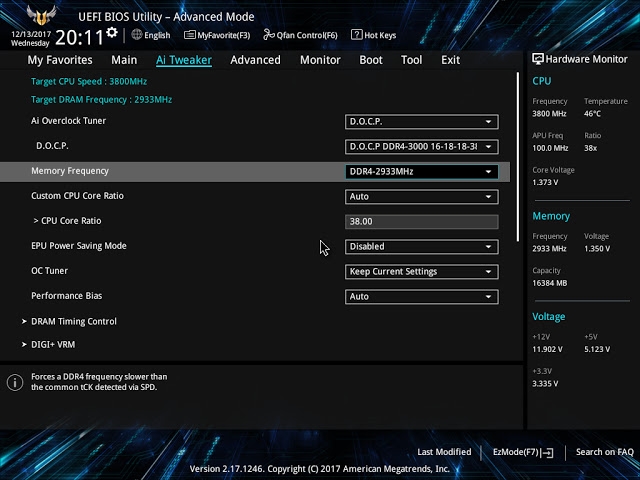This screenshot has width=640, height=480.
Task: Open MyFavorite(F3) list icon
Action: point(189,35)
